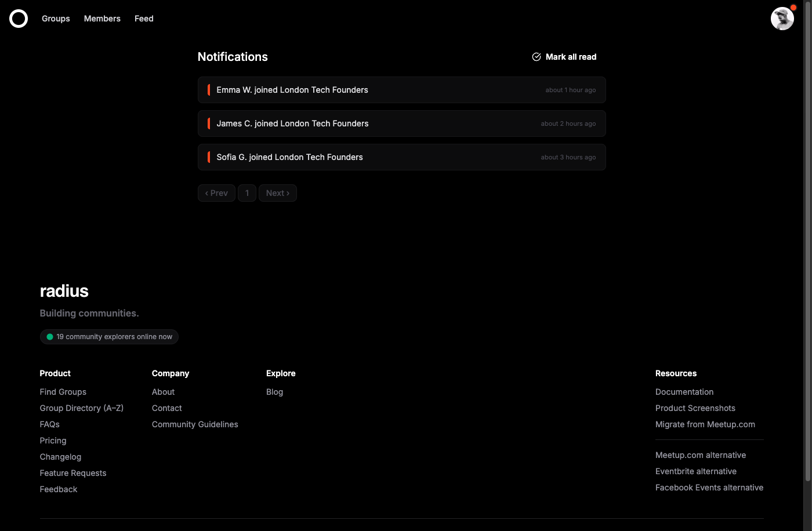
Task: View the Pricing page
Action: click(53, 441)
